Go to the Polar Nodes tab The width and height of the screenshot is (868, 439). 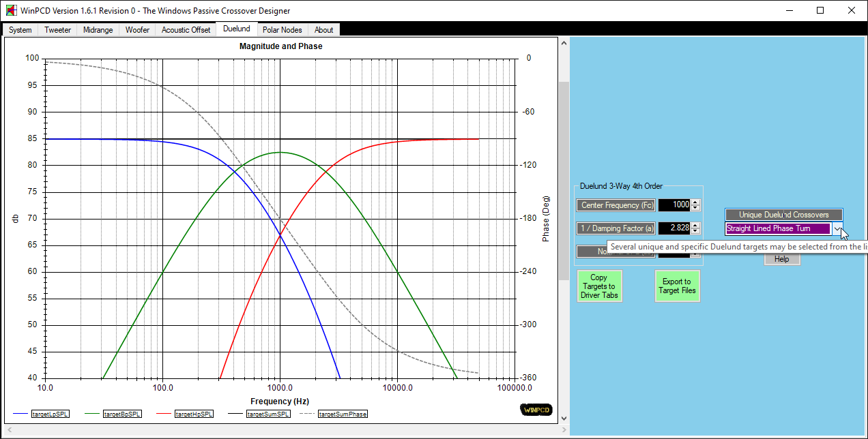282,30
